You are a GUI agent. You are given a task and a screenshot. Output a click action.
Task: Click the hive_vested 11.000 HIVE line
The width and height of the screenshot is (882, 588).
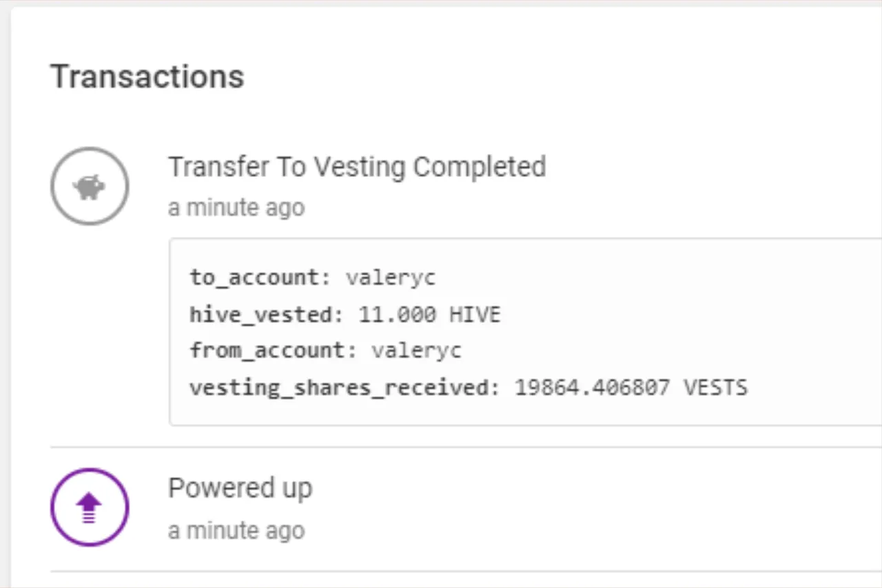(345, 315)
